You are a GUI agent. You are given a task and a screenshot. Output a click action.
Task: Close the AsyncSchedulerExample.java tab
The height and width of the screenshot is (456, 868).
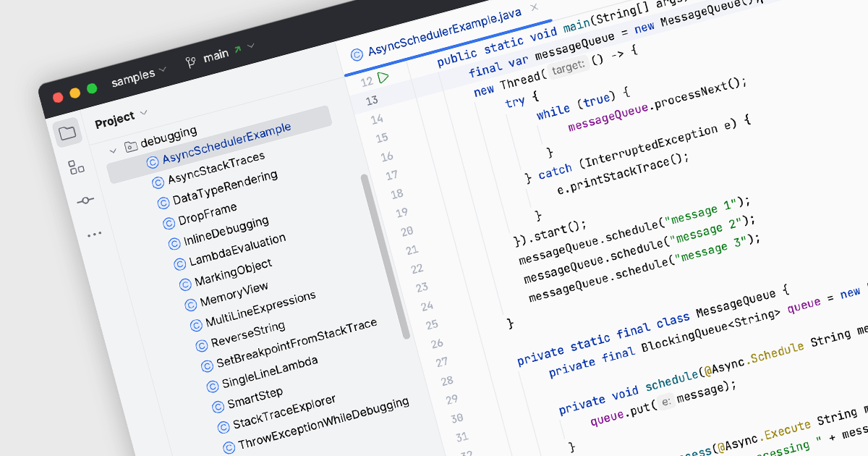534,7
